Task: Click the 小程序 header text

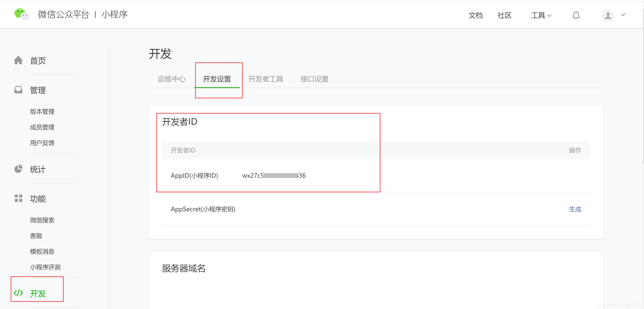Action: pos(115,15)
